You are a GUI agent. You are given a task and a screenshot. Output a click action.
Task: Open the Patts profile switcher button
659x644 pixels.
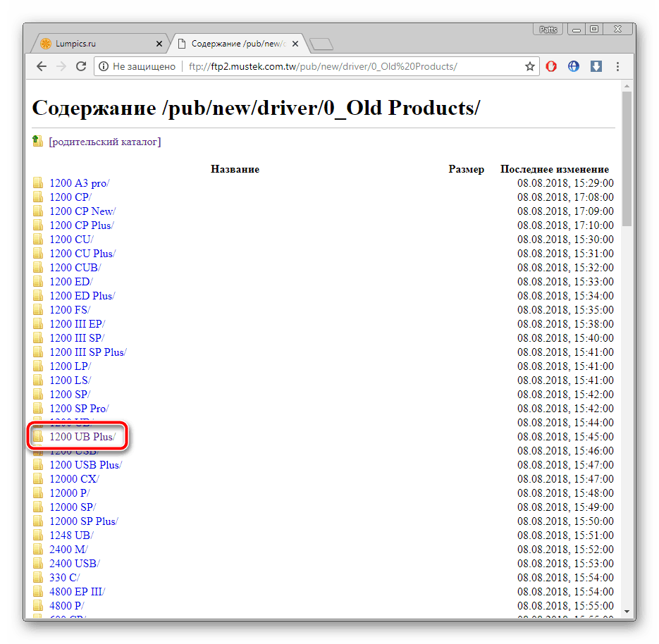[x=548, y=30]
